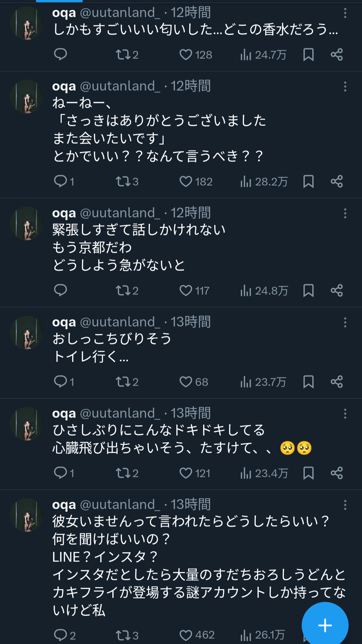362x644 pixels.
Task: Share the tweet with 128 likes
Action: [337, 54]
